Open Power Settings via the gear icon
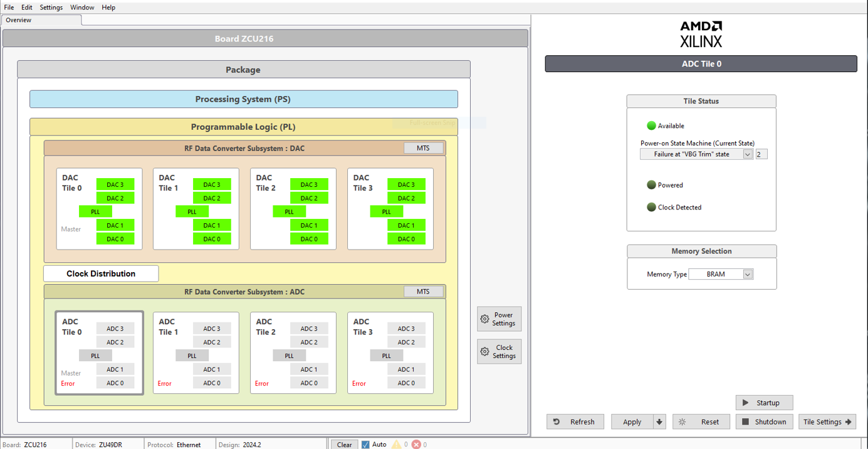 484,319
